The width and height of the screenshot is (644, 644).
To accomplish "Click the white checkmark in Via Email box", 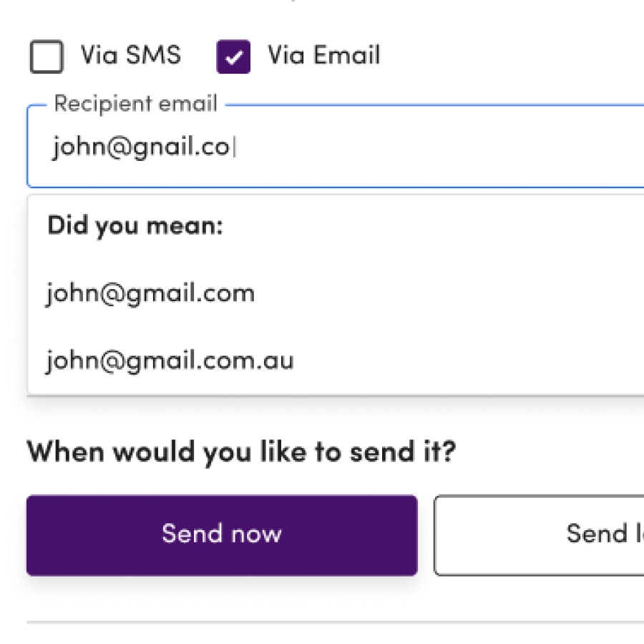I will tap(233, 57).
